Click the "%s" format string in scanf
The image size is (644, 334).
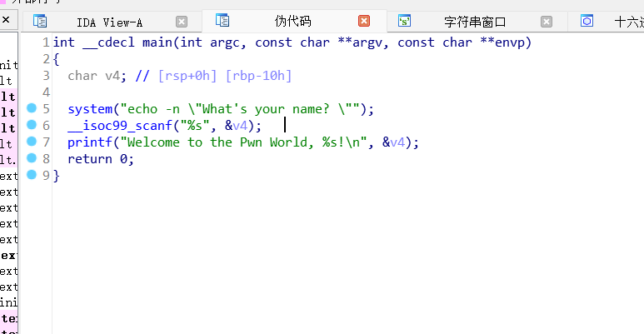click(x=195, y=126)
